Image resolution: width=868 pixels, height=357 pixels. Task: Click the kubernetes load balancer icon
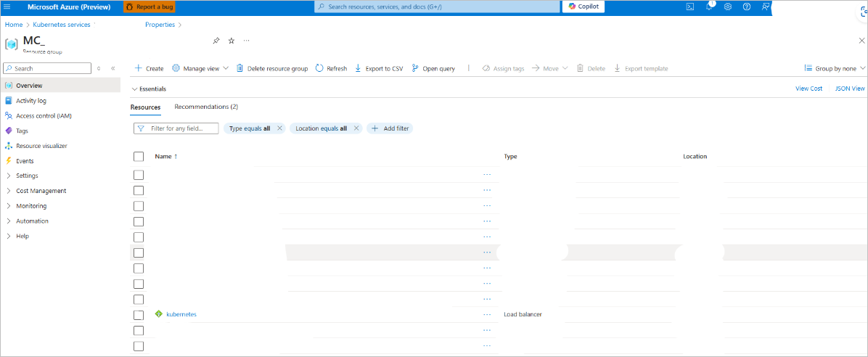click(x=160, y=314)
